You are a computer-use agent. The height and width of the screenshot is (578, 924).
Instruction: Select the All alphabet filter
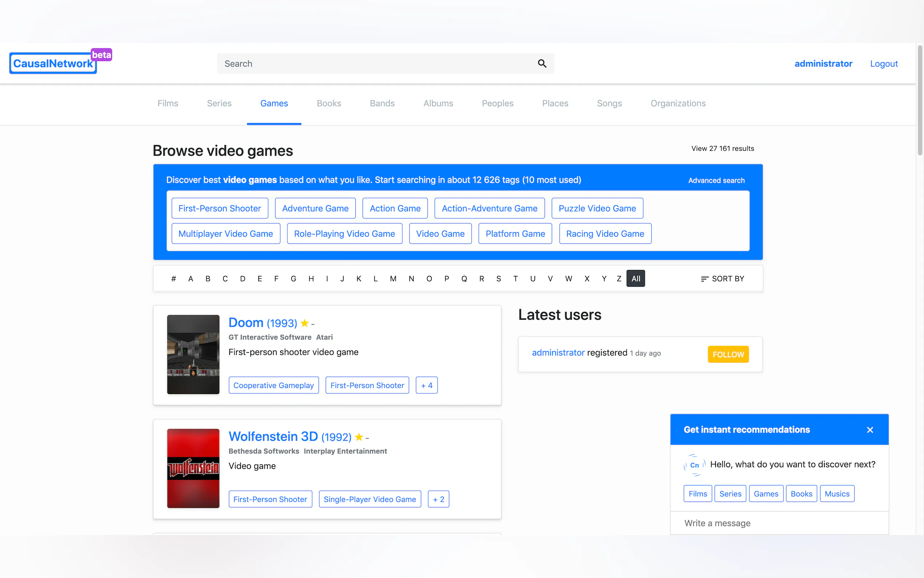(x=635, y=279)
